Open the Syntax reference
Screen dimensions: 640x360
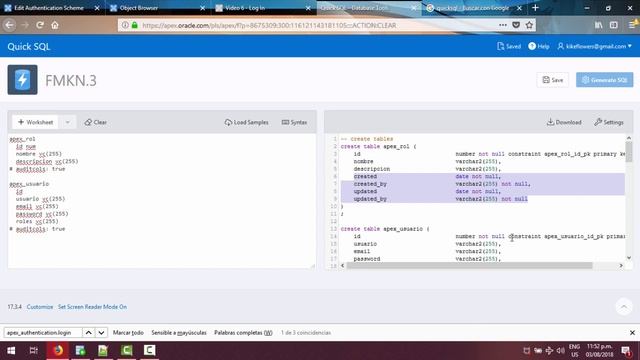pyautogui.click(x=294, y=122)
